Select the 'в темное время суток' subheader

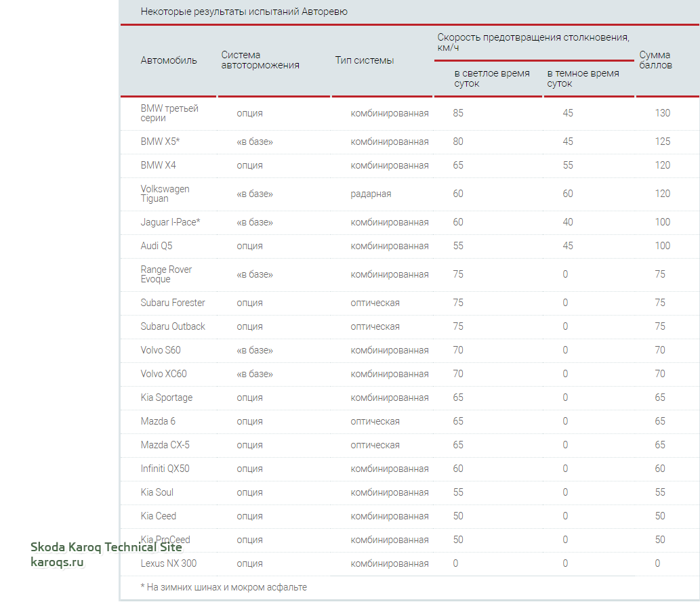point(583,79)
